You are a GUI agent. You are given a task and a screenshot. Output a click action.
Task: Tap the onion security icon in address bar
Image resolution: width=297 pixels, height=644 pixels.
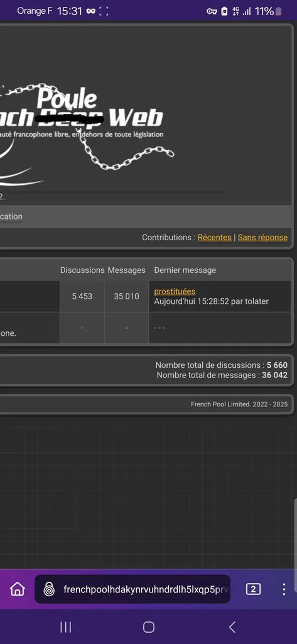coord(49,589)
